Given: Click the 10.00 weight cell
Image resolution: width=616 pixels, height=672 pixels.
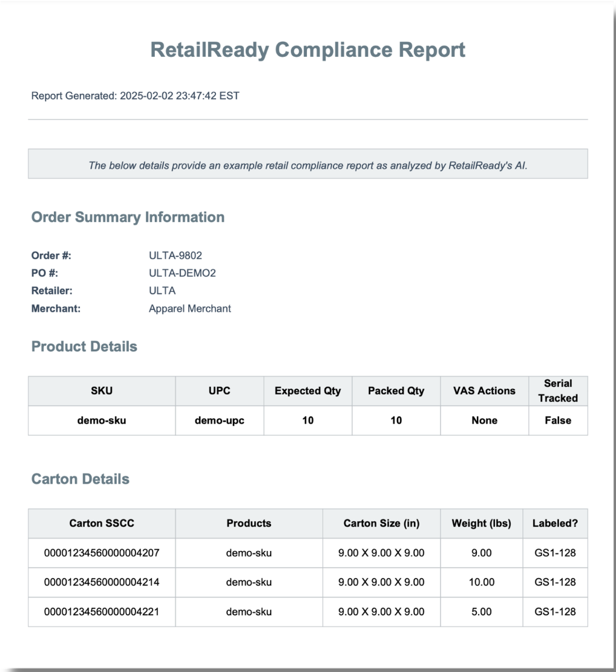Looking at the screenshot, I should tap(482, 582).
